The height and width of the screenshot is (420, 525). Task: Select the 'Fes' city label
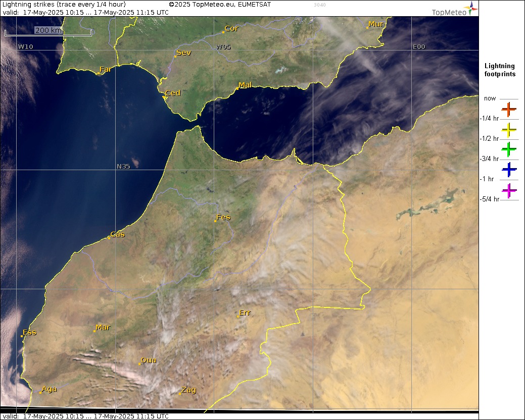(x=223, y=218)
